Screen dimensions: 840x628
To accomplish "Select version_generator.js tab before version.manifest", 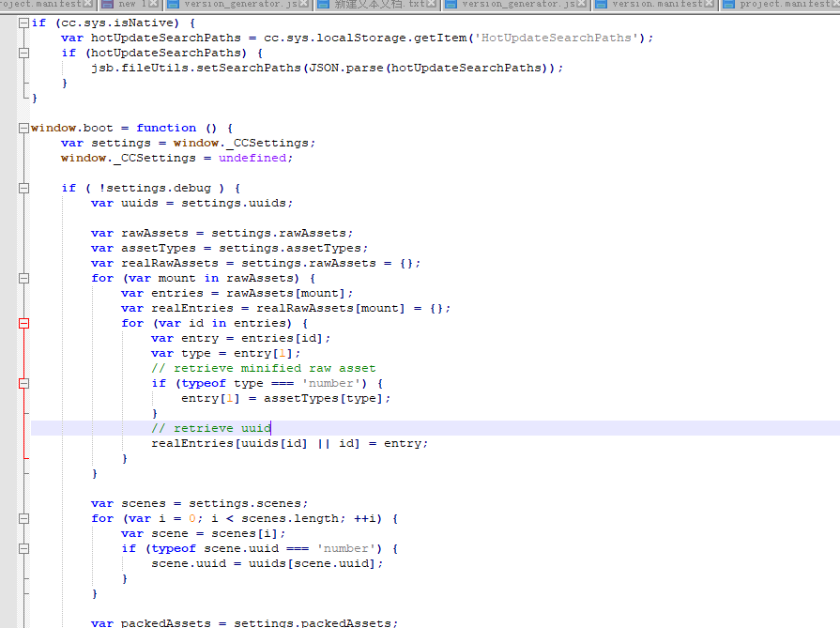I will click(518, 4).
